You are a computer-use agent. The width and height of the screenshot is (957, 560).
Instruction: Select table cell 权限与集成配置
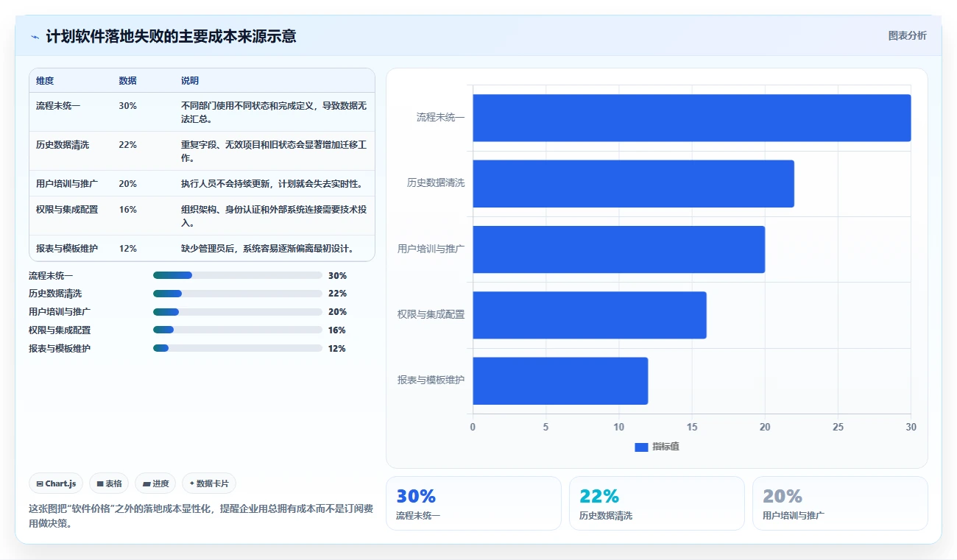coord(67,210)
